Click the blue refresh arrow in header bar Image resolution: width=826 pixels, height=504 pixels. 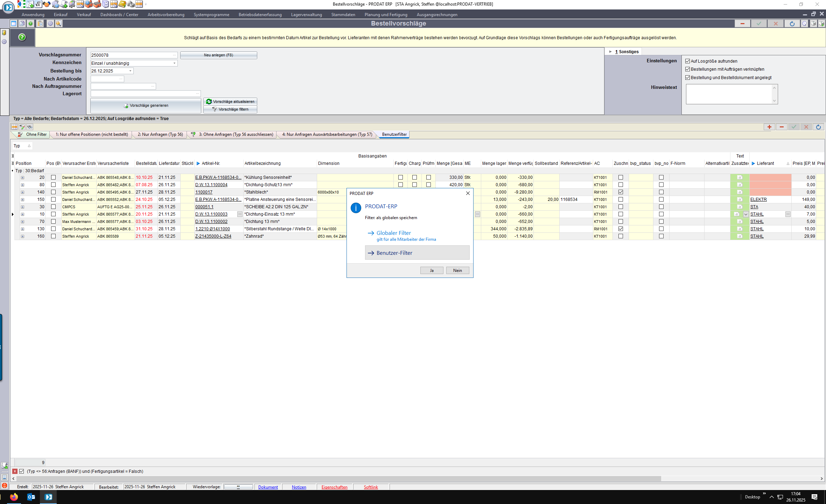(x=792, y=23)
